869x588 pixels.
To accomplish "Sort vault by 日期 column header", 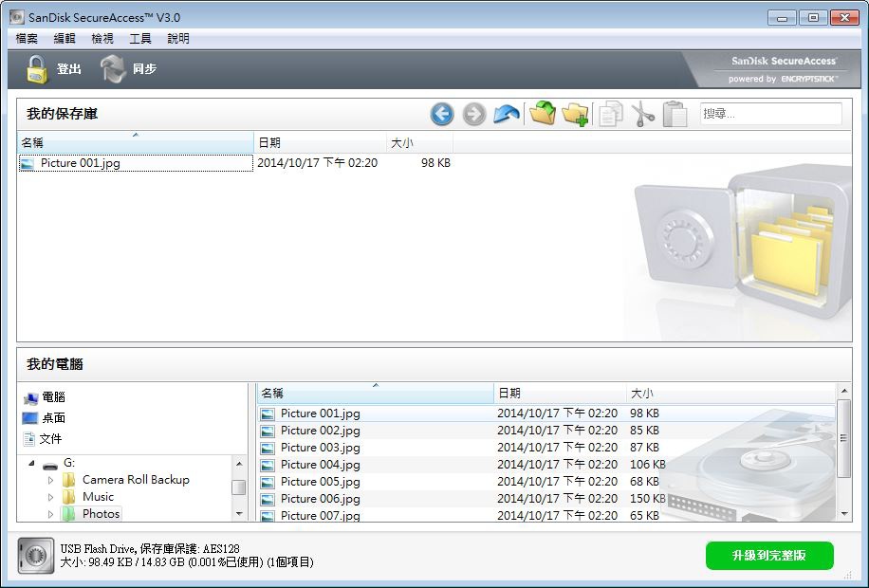I will 321,142.
